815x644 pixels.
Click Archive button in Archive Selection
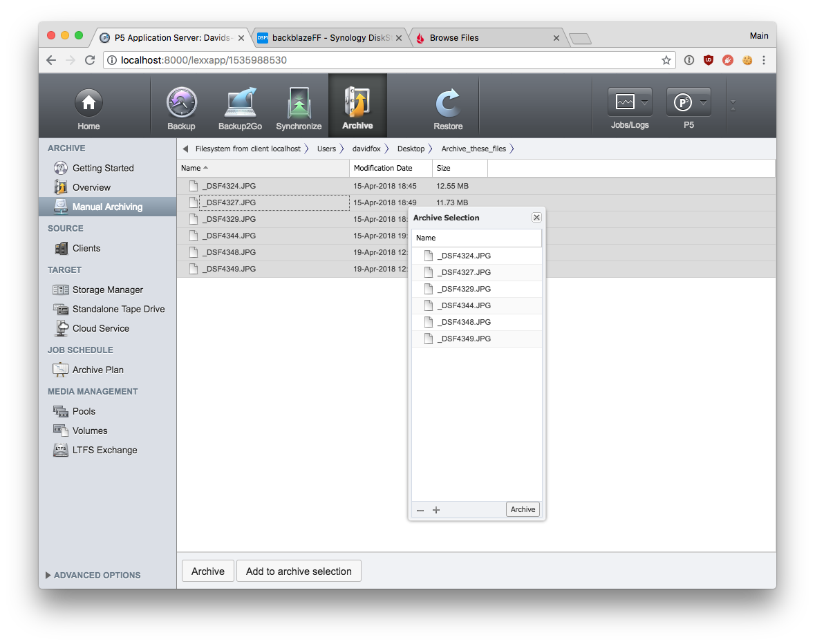click(x=523, y=509)
